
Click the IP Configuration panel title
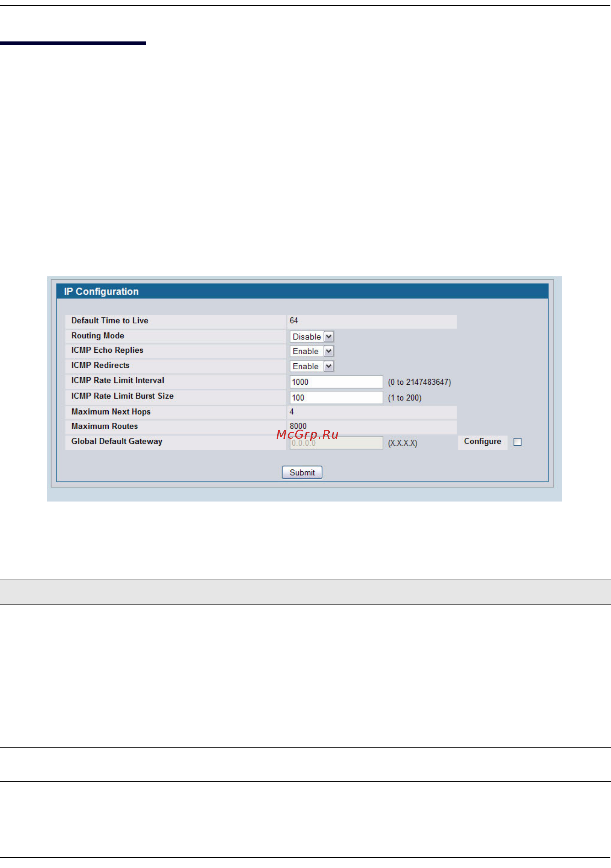click(101, 291)
